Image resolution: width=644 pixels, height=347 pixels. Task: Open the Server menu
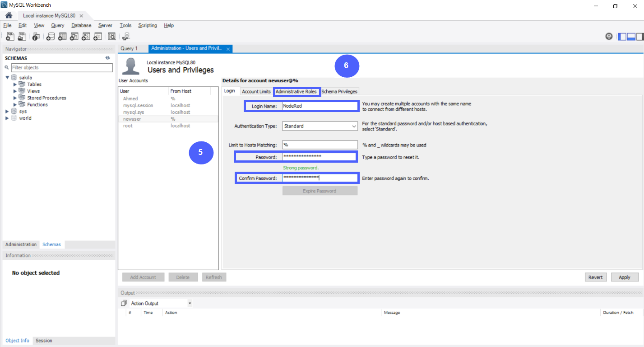(105, 25)
